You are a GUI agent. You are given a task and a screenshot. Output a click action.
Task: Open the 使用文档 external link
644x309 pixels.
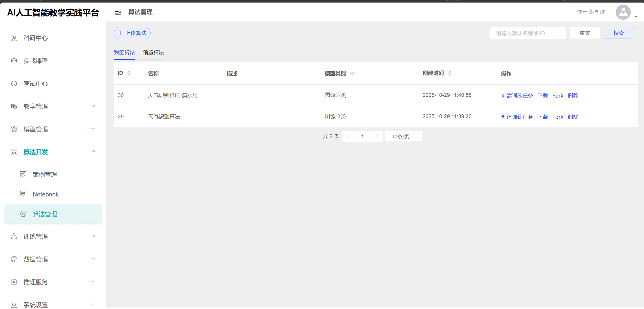[590, 12]
